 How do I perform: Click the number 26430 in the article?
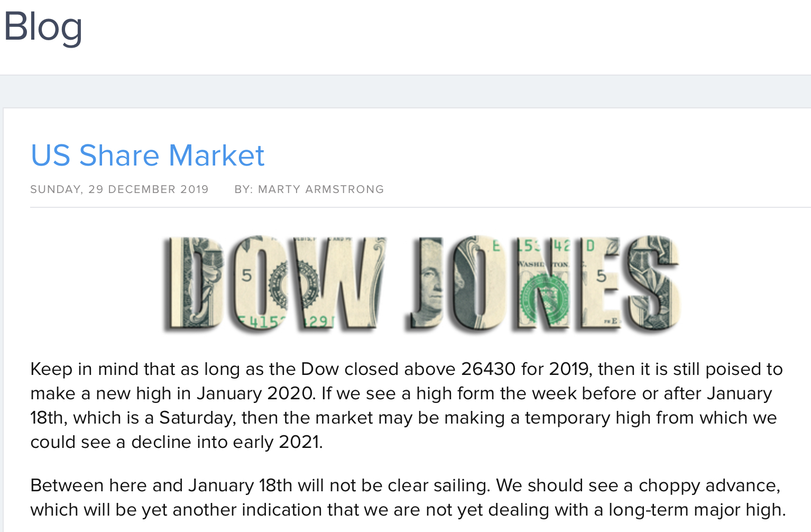[488, 369]
